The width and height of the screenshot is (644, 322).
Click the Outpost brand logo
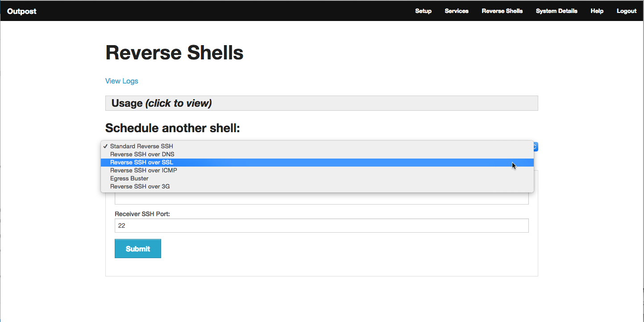pyautogui.click(x=22, y=11)
